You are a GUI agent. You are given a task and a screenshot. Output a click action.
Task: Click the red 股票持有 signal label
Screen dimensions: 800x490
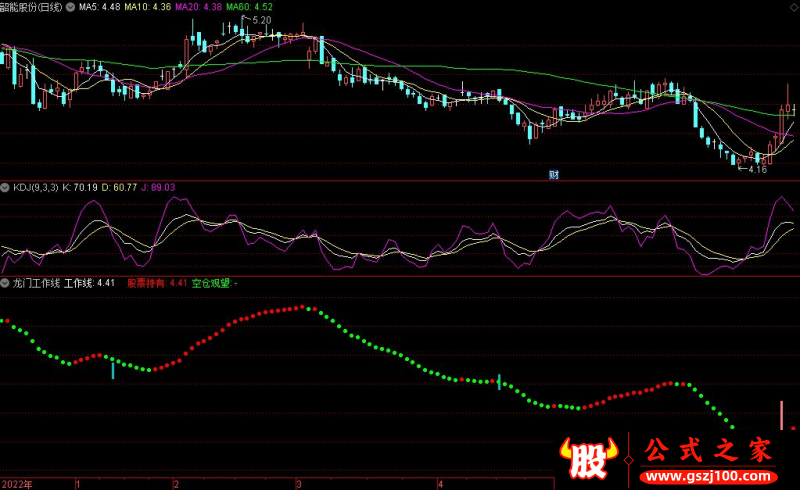147,284
